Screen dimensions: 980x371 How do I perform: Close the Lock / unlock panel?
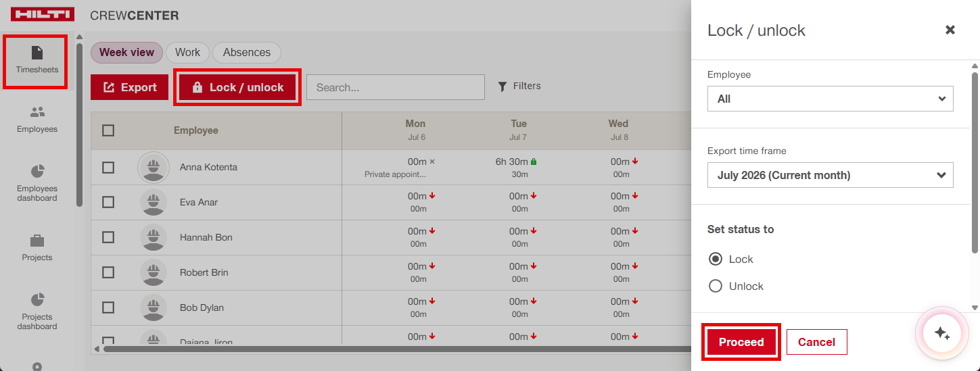coord(950,30)
